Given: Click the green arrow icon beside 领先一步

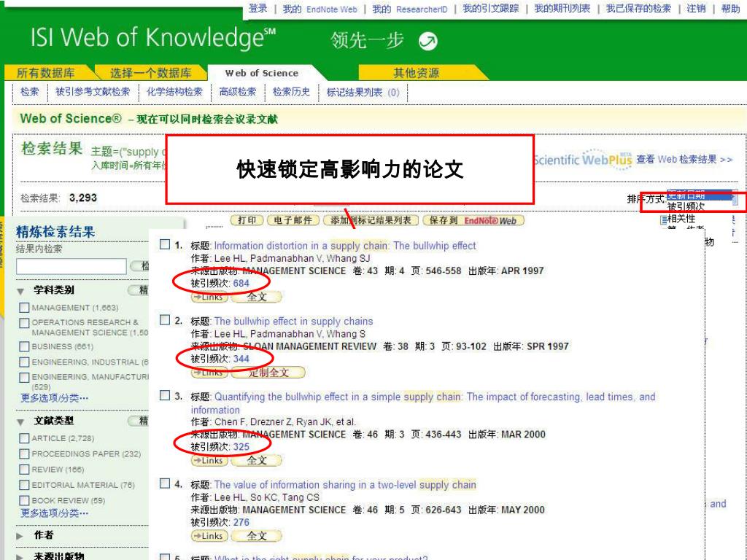Looking at the screenshot, I should (x=427, y=41).
